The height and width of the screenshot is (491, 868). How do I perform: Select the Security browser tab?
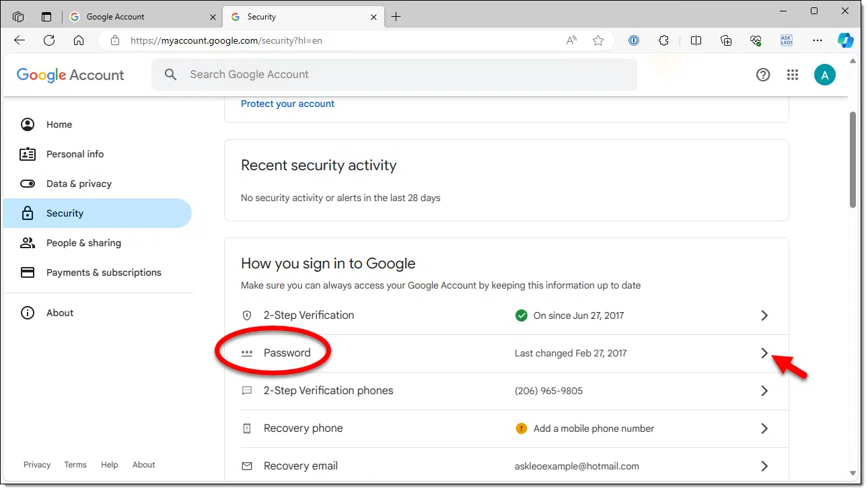pyautogui.click(x=304, y=17)
